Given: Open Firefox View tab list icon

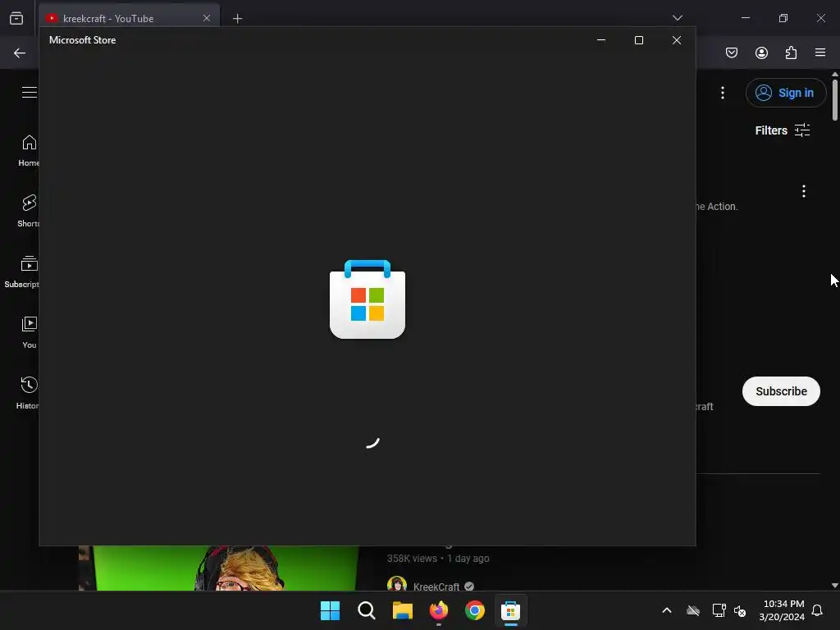Looking at the screenshot, I should click(x=16, y=18).
